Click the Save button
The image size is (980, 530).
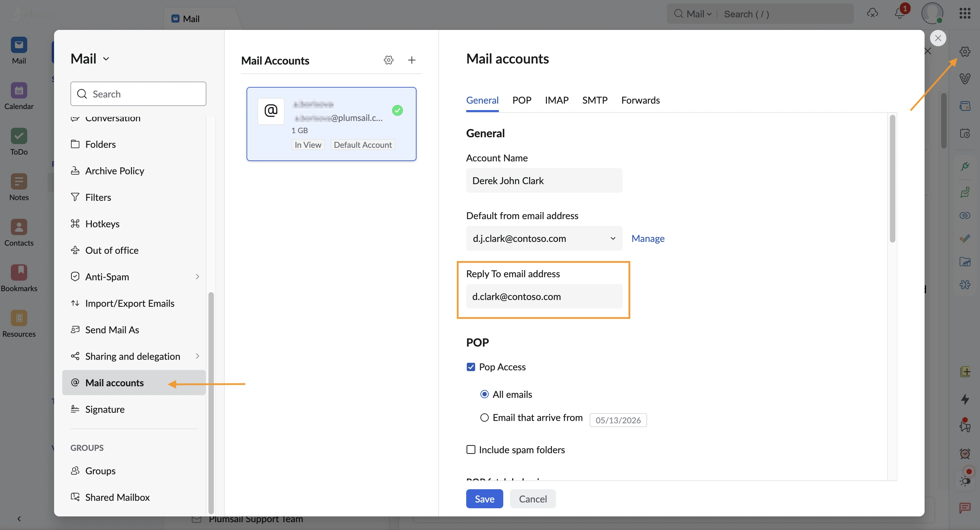tap(484, 499)
